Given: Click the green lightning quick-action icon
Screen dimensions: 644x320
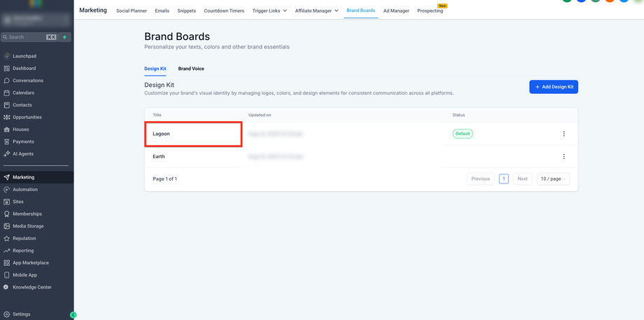Looking at the screenshot, I should (x=64, y=37).
